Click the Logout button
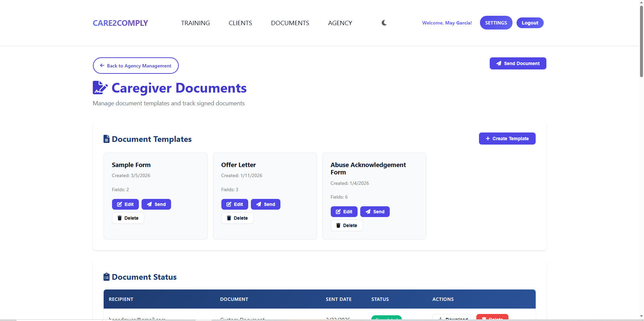 pyautogui.click(x=530, y=22)
